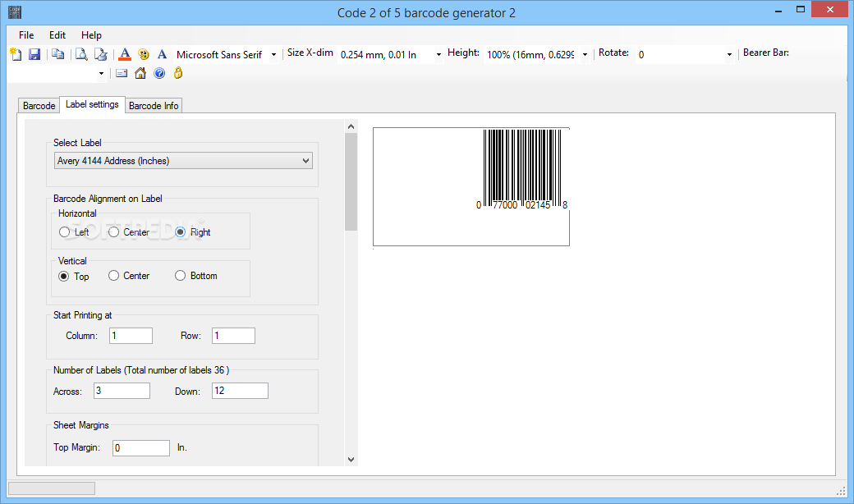Choose text color with the red-underlined A
Viewport: 854px width, 504px height.
[125, 54]
